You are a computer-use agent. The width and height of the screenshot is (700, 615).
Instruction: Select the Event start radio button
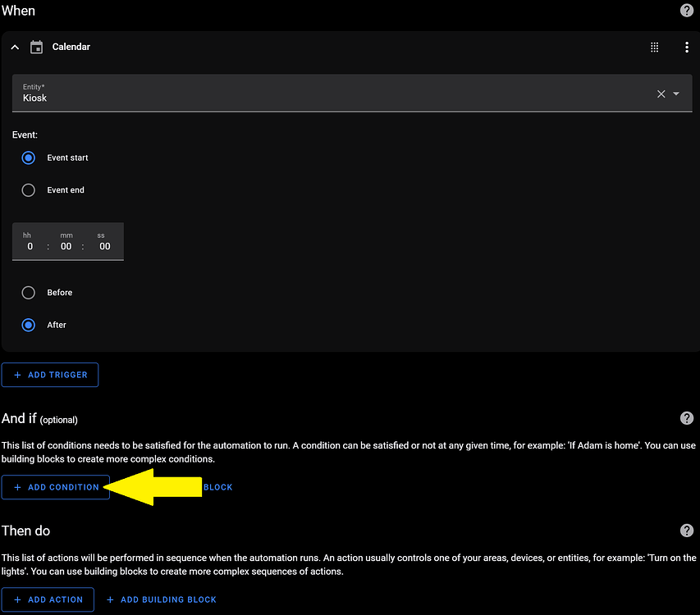pos(28,157)
